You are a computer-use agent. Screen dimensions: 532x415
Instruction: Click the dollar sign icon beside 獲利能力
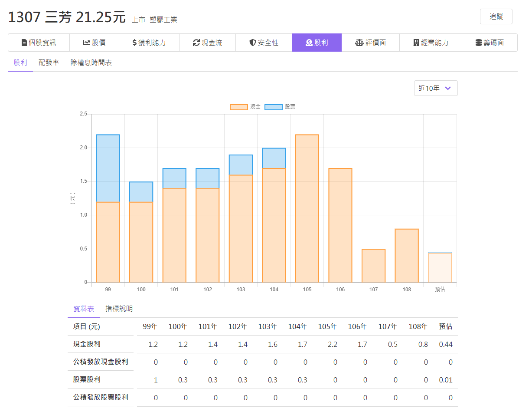coord(135,43)
